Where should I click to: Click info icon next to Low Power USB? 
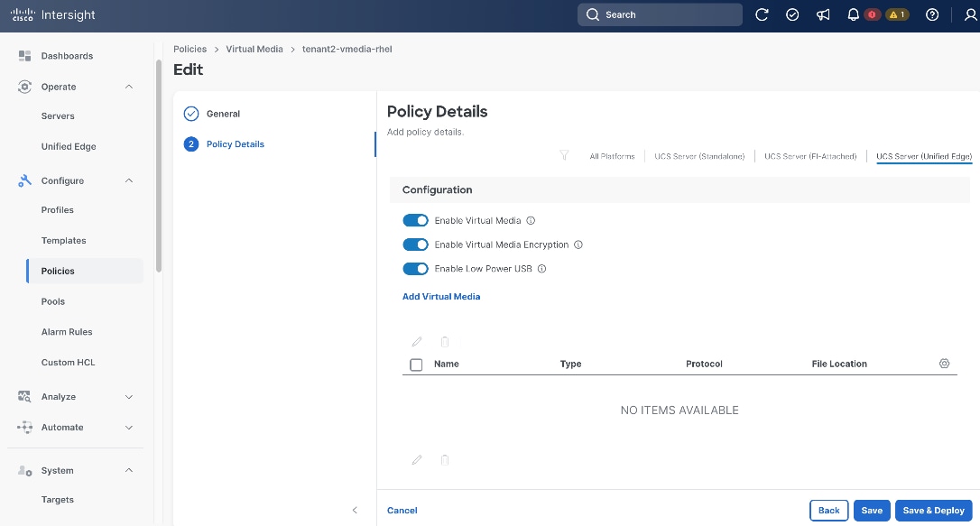[x=541, y=269]
